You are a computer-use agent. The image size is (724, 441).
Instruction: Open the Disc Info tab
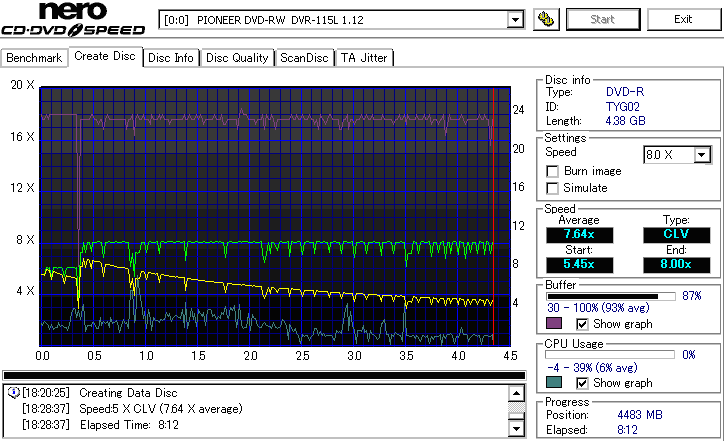171,58
